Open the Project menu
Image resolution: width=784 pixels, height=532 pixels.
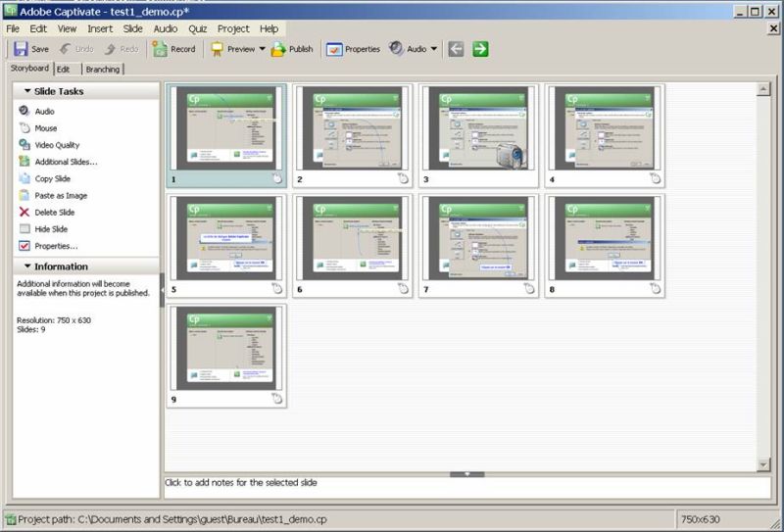[233, 29]
